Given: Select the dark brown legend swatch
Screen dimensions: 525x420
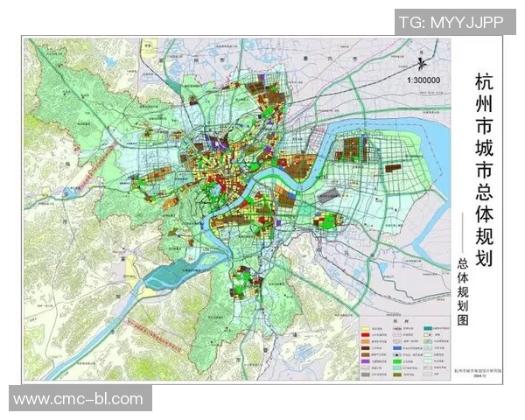Looking at the screenshot, I should (365, 348).
